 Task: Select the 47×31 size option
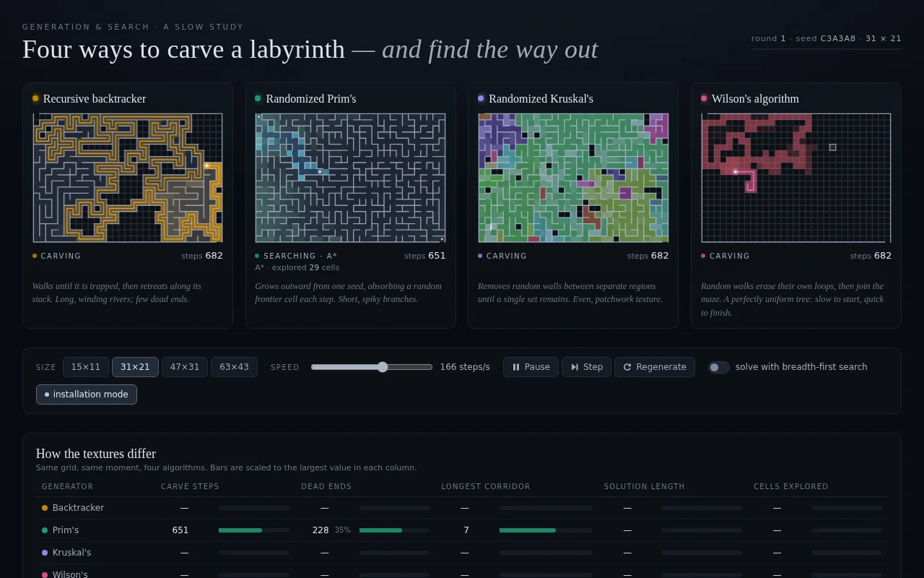[x=185, y=367]
